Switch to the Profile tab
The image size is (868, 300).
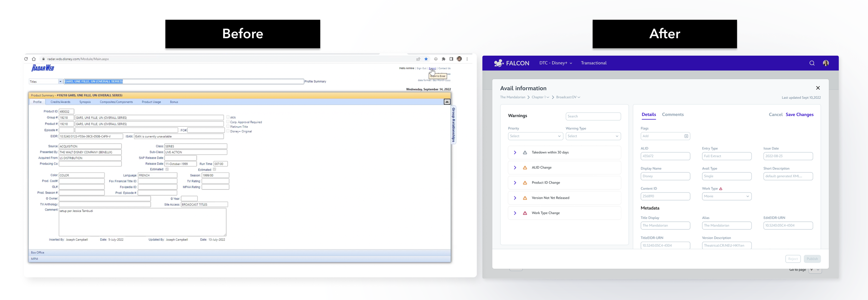[37, 102]
